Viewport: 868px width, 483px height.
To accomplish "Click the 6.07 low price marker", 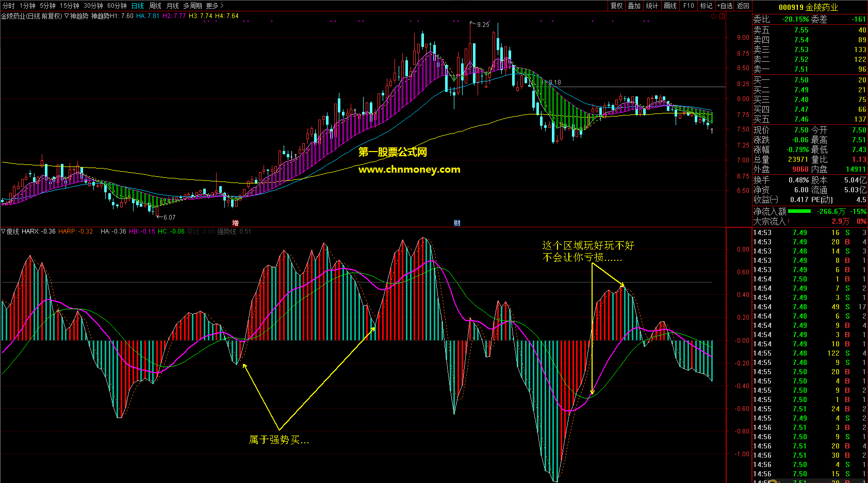I will point(166,217).
